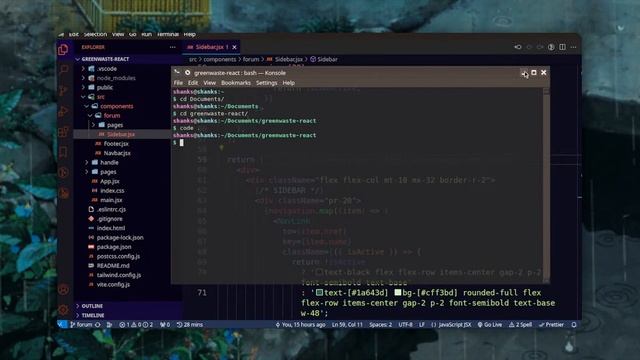Open the Explorer panel ellipsis menu
Viewport: 640px width, 360px height.
173,47
